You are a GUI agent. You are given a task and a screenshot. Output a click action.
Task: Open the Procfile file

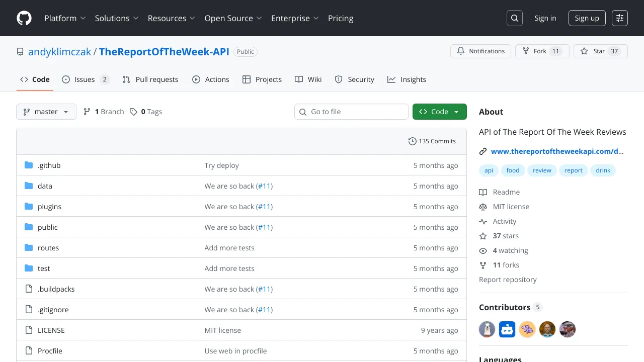point(50,351)
